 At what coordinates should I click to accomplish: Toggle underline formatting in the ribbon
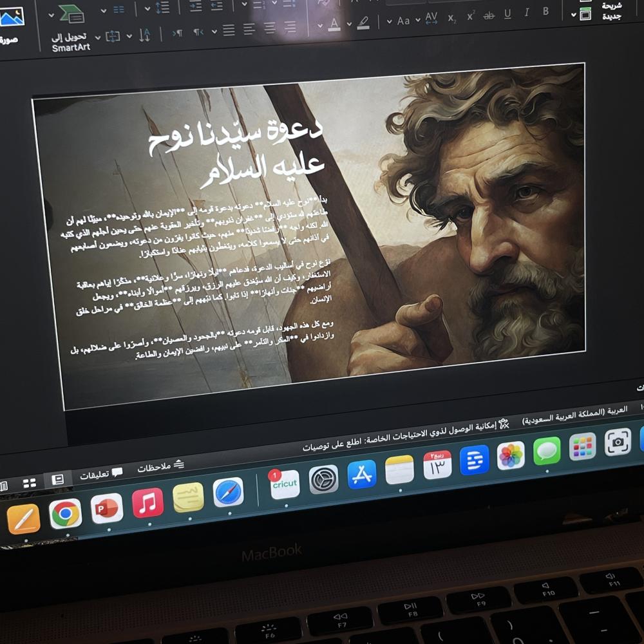pyautogui.click(x=507, y=14)
